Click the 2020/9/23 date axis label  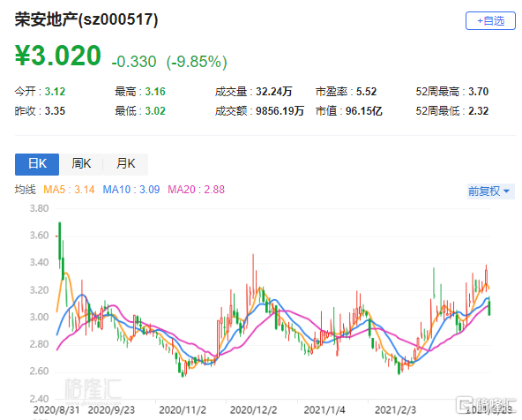[111, 410]
